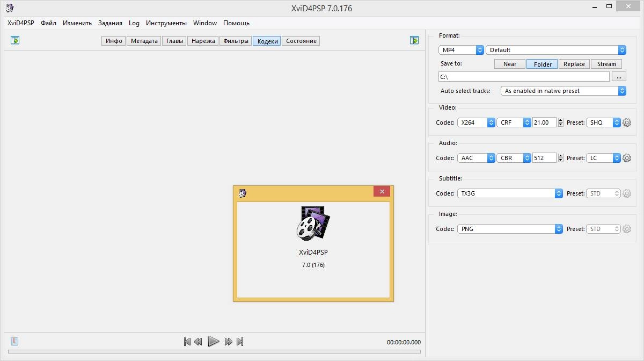This screenshot has width=644, height=361.
Task: Click the C:\ save path field
Action: pyautogui.click(x=524, y=77)
